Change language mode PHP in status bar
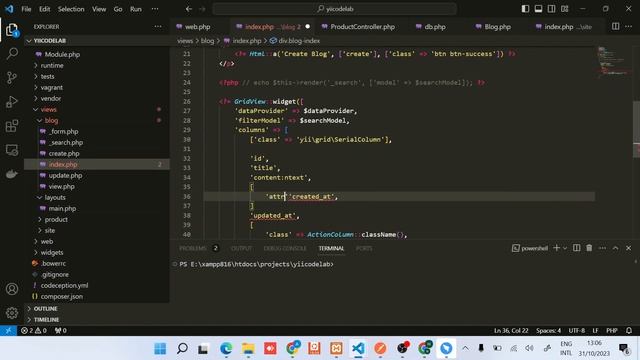This screenshot has width=640, height=360. (611, 331)
